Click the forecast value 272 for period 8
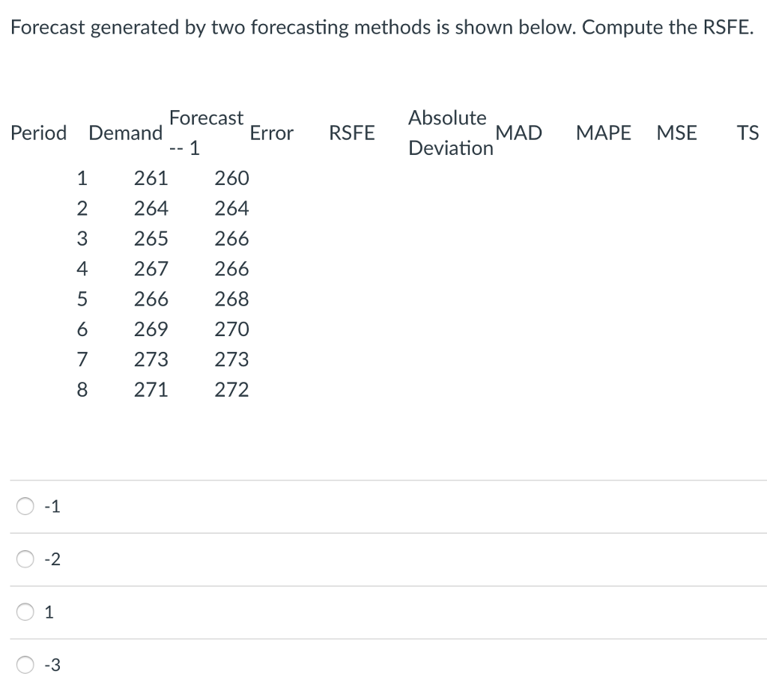Viewport: 767px width, 700px height. tap(231, 389)
